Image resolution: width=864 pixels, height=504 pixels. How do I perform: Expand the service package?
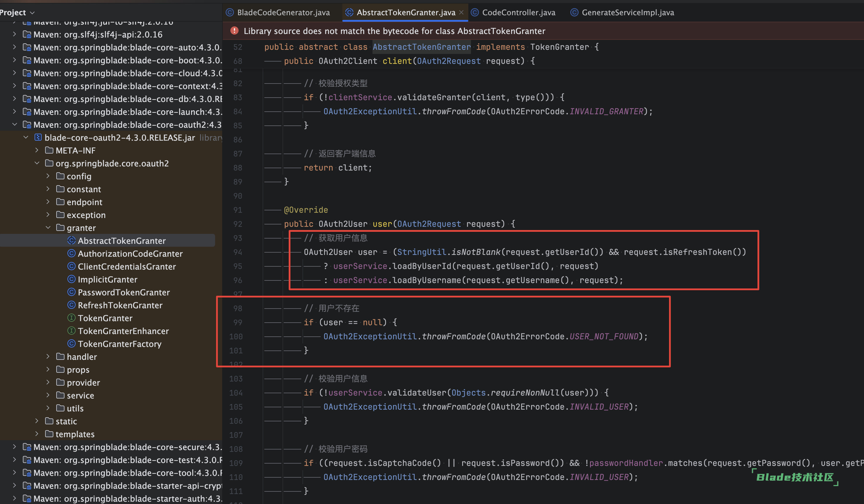48,395
